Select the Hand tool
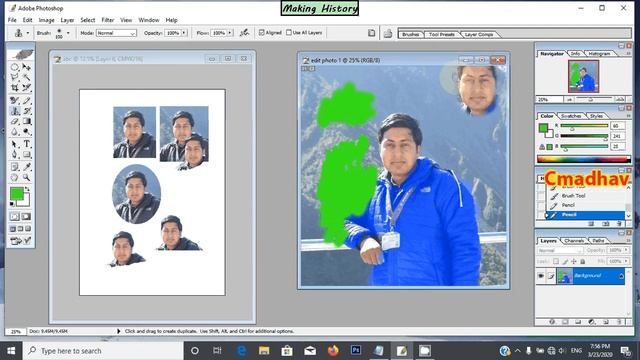 pos(15,178)
